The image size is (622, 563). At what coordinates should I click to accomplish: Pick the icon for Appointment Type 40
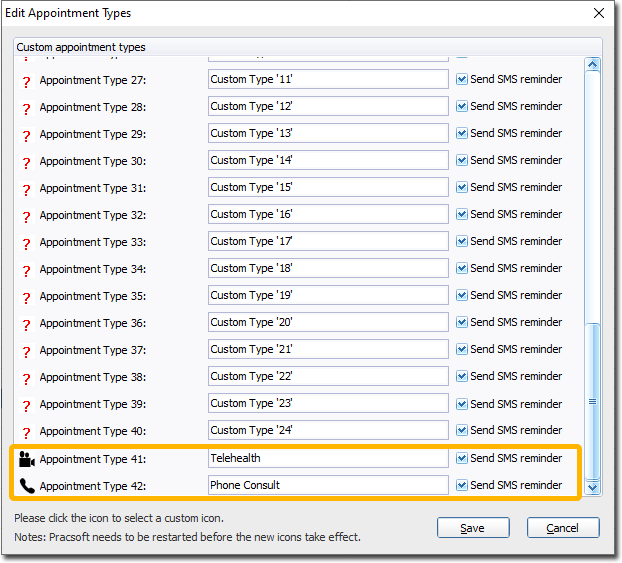pos(26,432)
